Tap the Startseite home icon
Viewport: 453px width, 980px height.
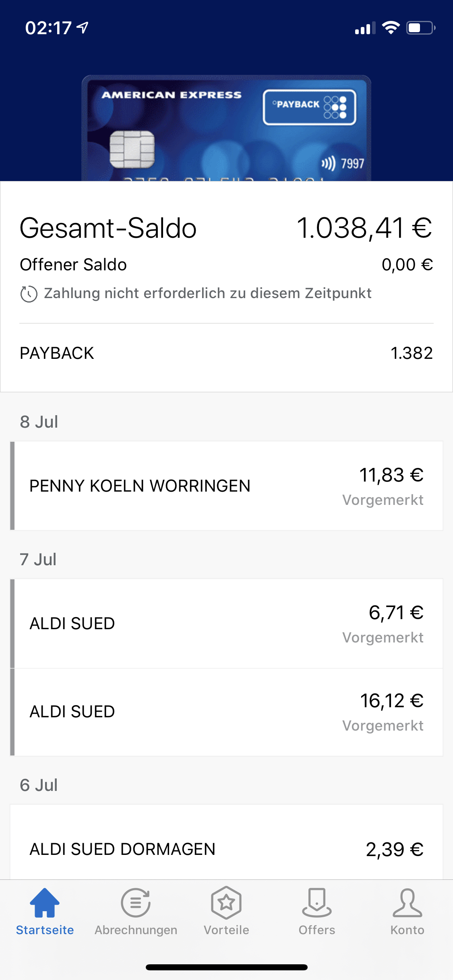pos(45,903)
